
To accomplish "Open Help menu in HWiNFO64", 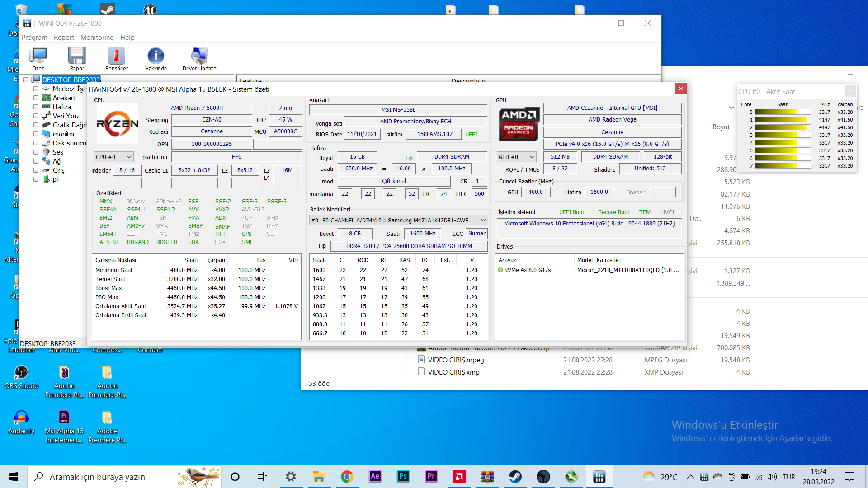I will pos(127,38).
